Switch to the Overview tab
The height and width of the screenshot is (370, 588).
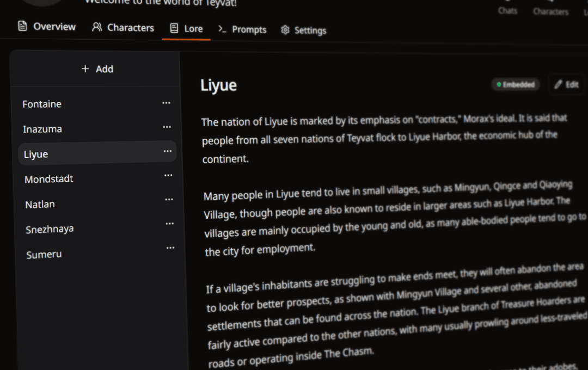(47, 26)
